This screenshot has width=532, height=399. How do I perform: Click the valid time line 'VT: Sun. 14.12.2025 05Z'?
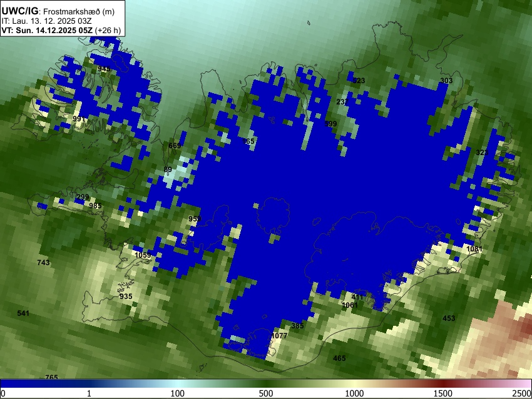pyautogui.click(x=47, y=30)
